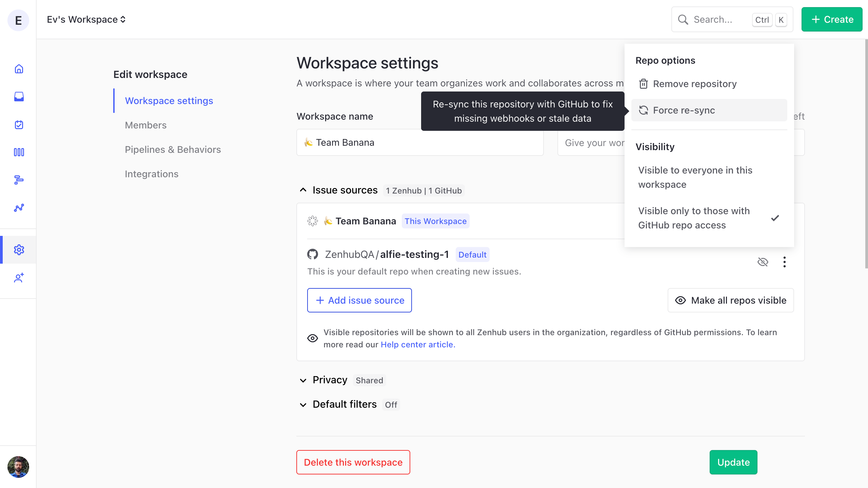The height and width of the screenshot is (488, 868).
Task: Click the Default badge on alfie-testing-1
Action: (x=472, y=255)
